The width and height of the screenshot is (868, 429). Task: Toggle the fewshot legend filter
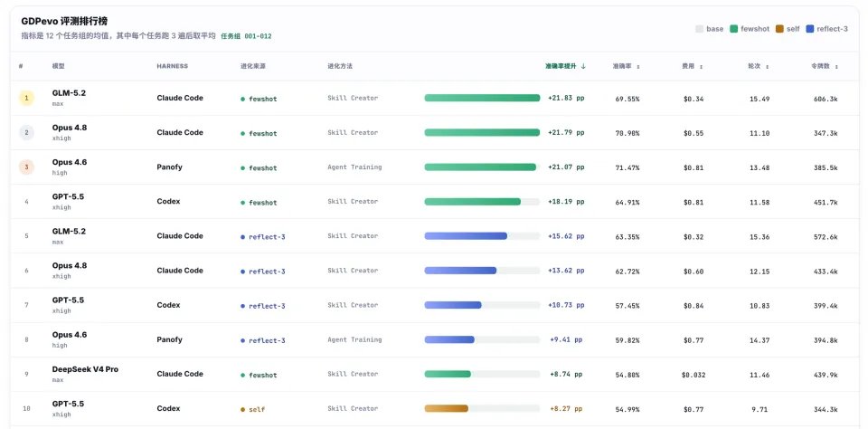click(750, 29)
